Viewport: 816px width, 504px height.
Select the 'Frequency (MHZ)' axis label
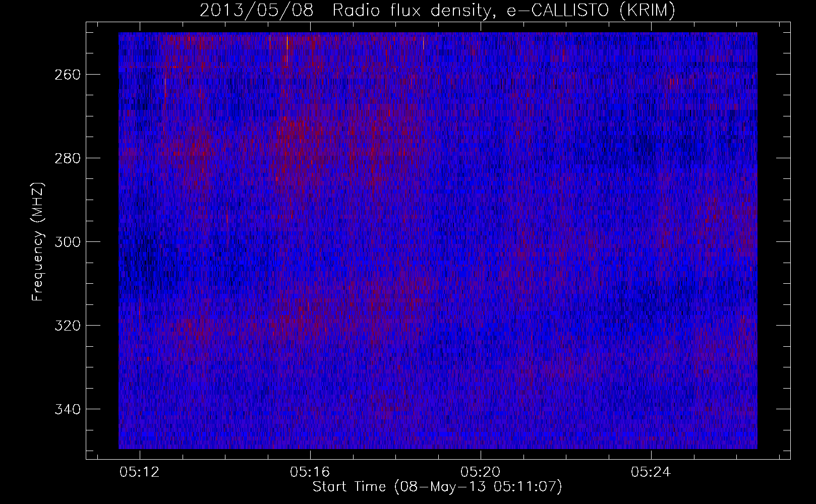[x=38, y=242]
